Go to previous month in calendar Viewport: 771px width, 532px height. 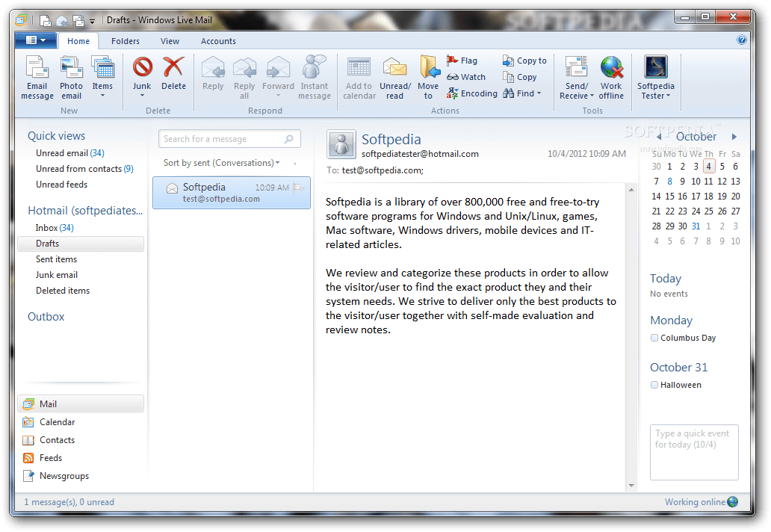click(x=659, y=137)
